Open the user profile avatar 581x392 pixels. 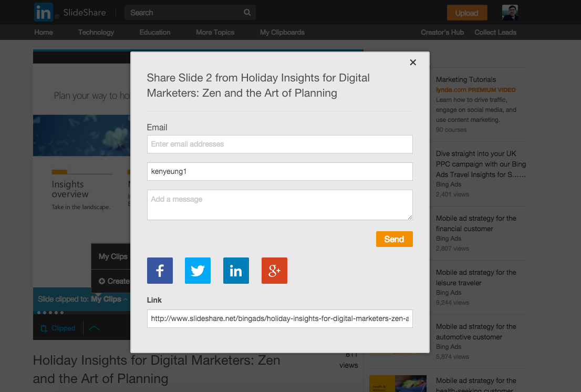pyautogui.click(x=510, y=13)
